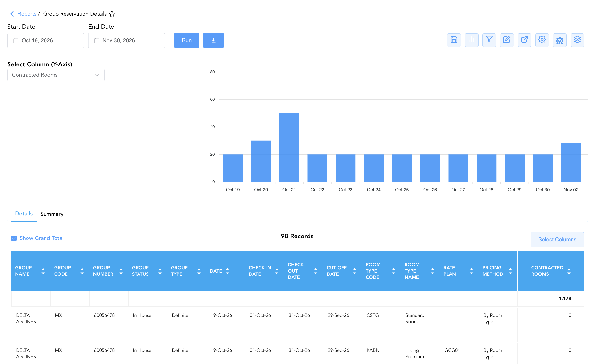
Task: Select the Details tab
Action: tap(24, 214)
